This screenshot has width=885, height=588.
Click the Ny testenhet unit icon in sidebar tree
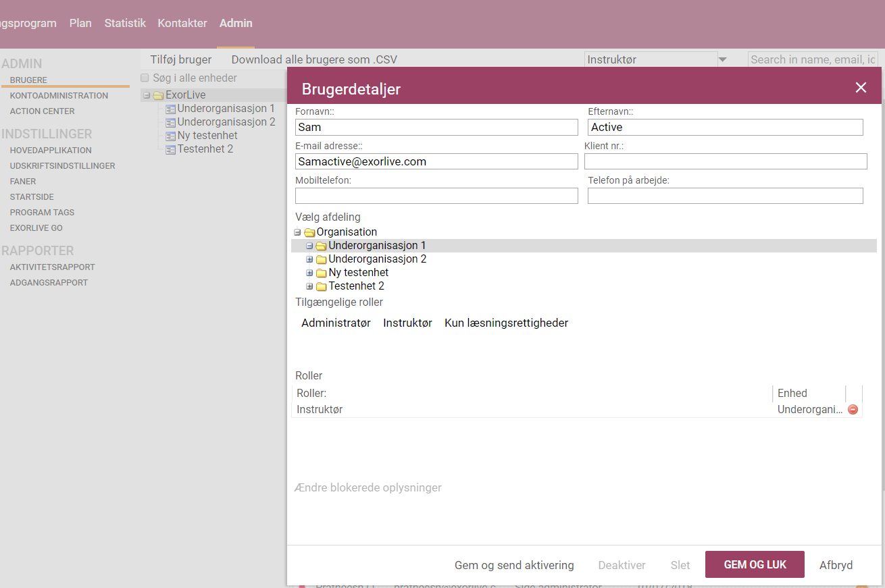tap(170, 136)
